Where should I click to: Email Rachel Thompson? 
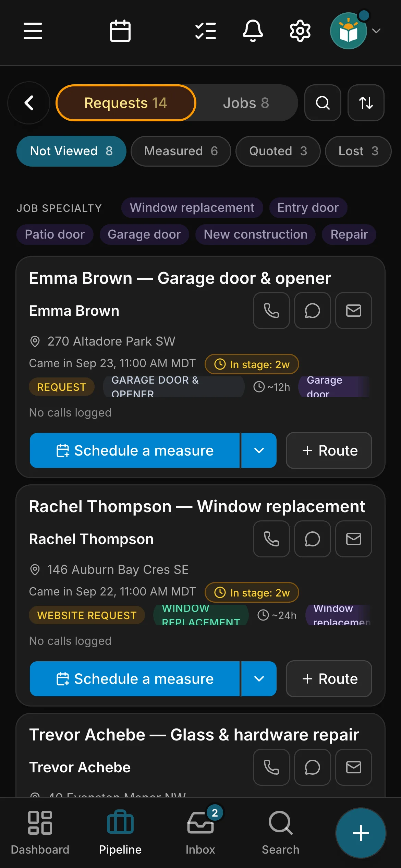(354, 539)
